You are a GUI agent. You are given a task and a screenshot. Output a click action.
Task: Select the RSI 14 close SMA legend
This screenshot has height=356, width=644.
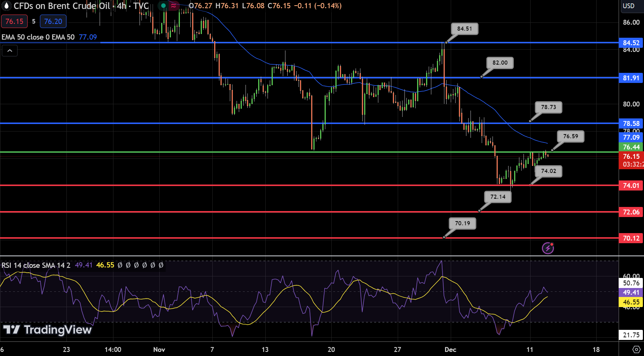36,265
